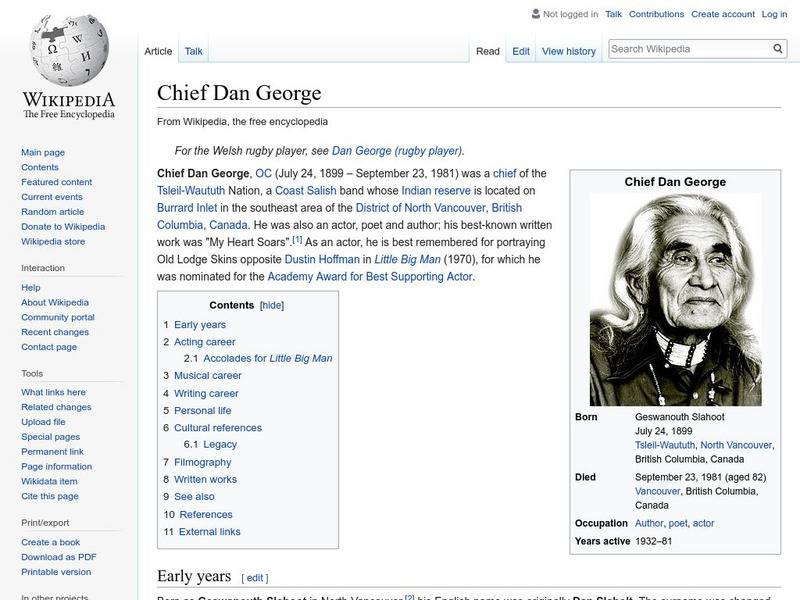Viewport: 800px width, 600px height.
Task: Switch to the Talk tab
Action: click(193, 51)
